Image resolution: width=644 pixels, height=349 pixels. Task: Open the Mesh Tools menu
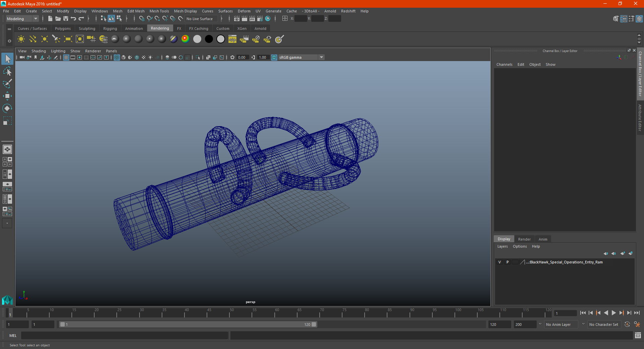pyautogui.click(x=159, y=11)
